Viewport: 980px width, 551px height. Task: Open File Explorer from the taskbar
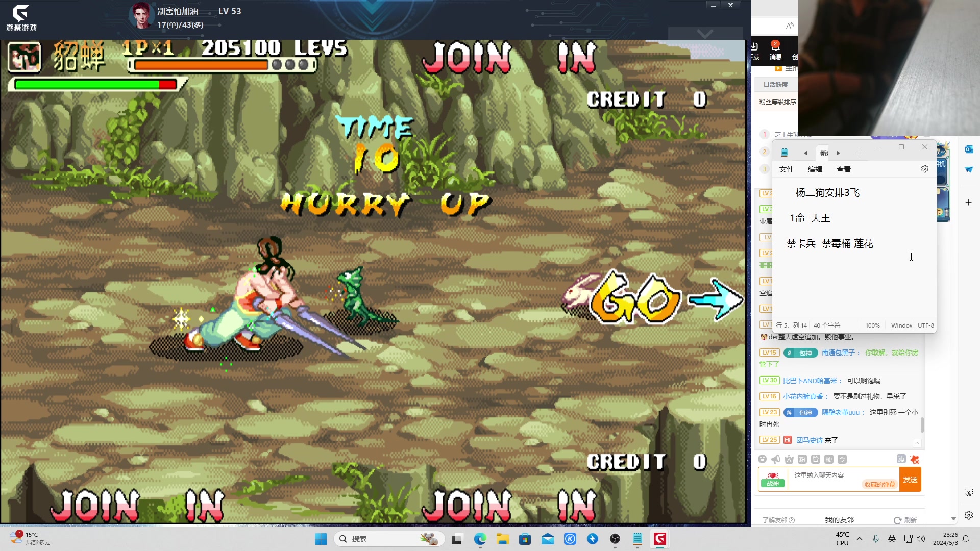tap(502, 539)
